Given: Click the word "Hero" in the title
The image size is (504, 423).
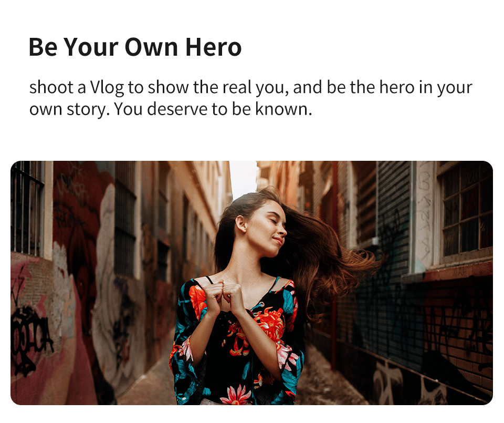Looking at the screenshot, I should pos(214,47).
